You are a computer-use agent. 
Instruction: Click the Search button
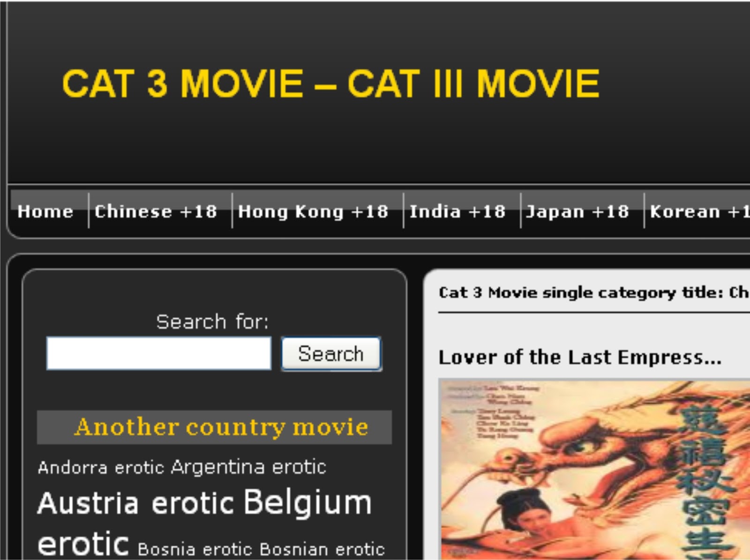331,354
